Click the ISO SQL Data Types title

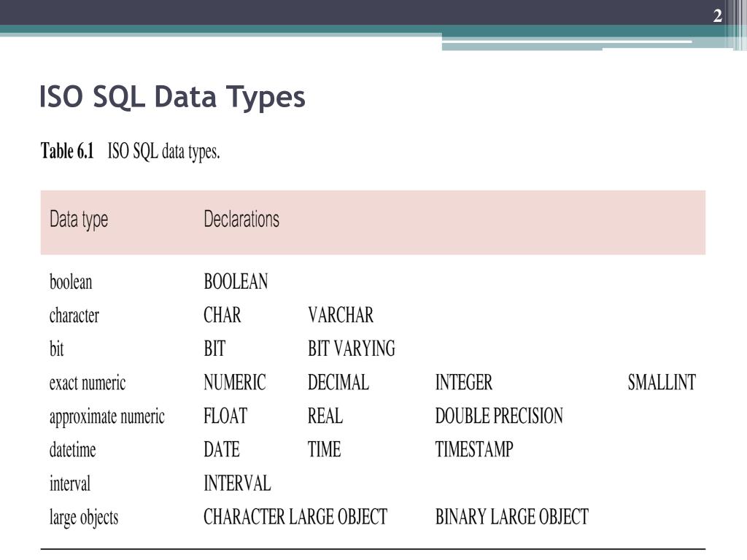pyautogui.click(x=172, y=97)
